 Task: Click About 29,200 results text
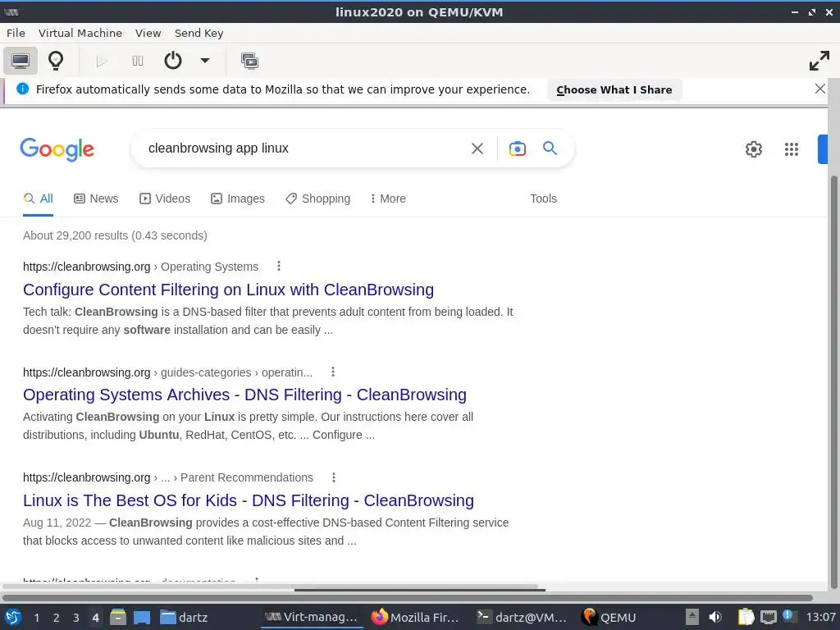coord(115,235)
